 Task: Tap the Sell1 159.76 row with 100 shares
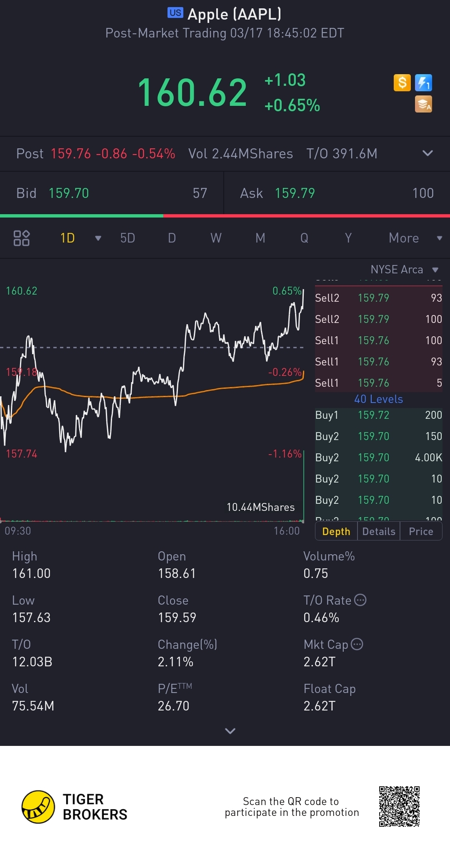click(x=378, y=340)
